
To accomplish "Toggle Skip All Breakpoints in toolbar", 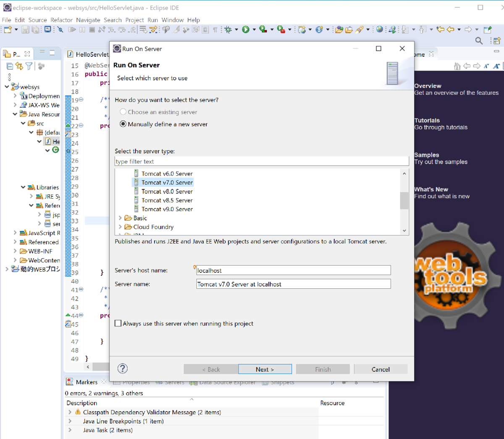I will click(60, 29).
